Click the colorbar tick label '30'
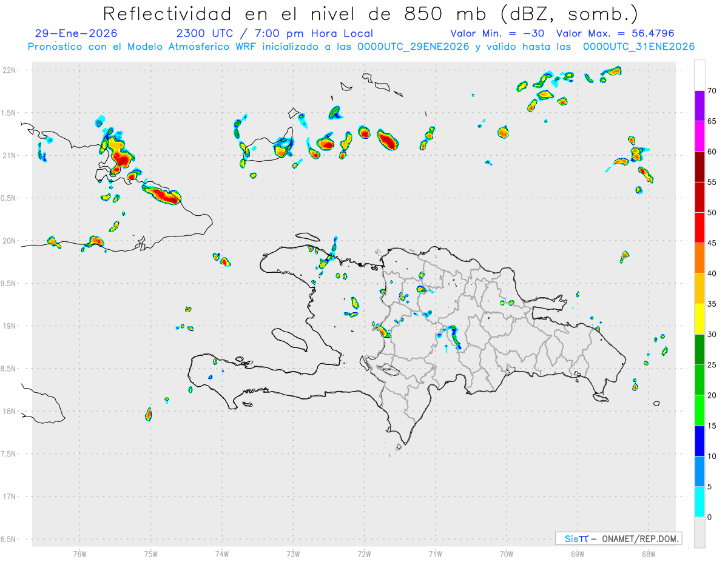This screenshot has width=728, height=562. point(712,335)
